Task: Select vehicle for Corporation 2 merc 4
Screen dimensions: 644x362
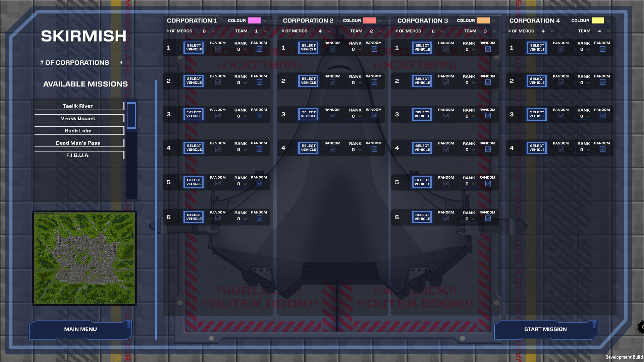Action: click(308, 148)
